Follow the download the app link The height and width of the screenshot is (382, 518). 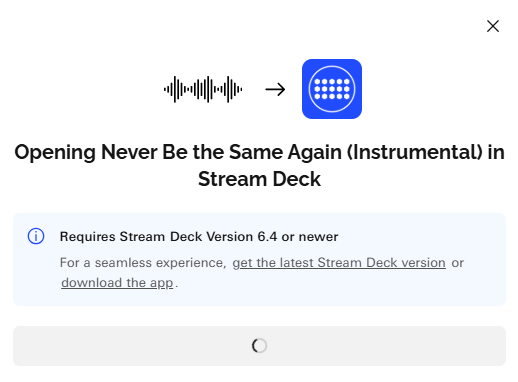point(117,283)
